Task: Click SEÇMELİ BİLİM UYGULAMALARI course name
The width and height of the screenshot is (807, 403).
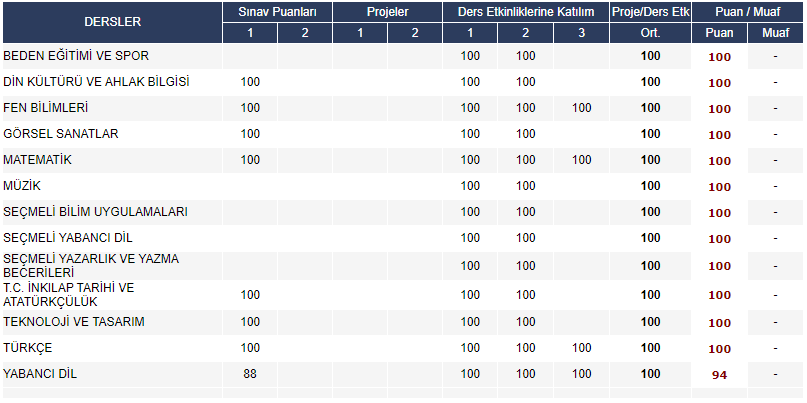Action: tap(96, 212)
